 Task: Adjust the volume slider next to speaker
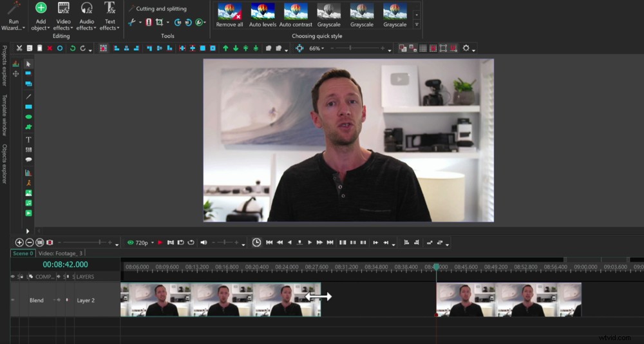pyautogui.click(x=225, y=243)
